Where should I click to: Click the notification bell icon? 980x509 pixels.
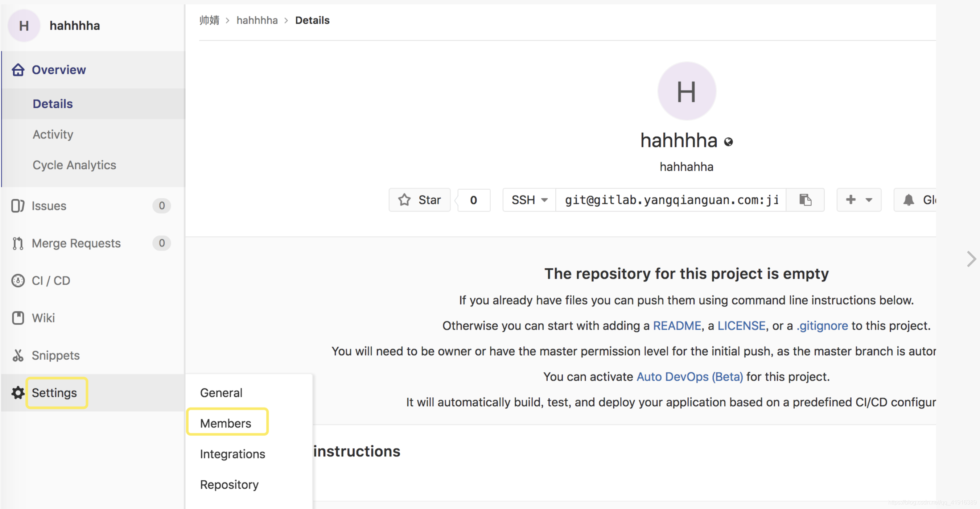909,199
